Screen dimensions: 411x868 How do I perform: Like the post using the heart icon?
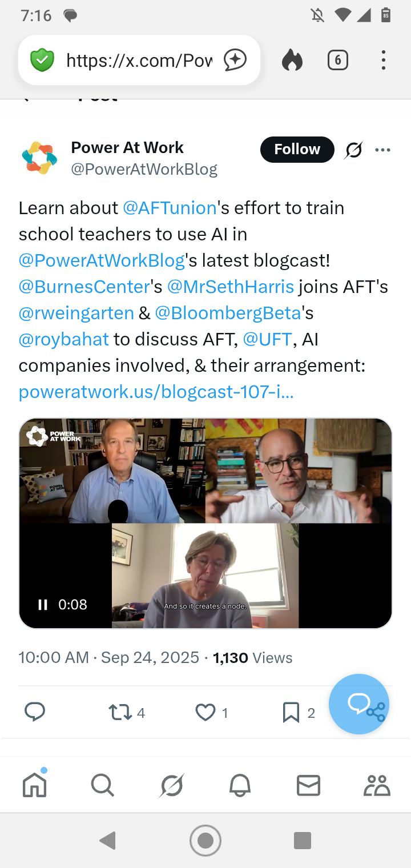[205, 712]
